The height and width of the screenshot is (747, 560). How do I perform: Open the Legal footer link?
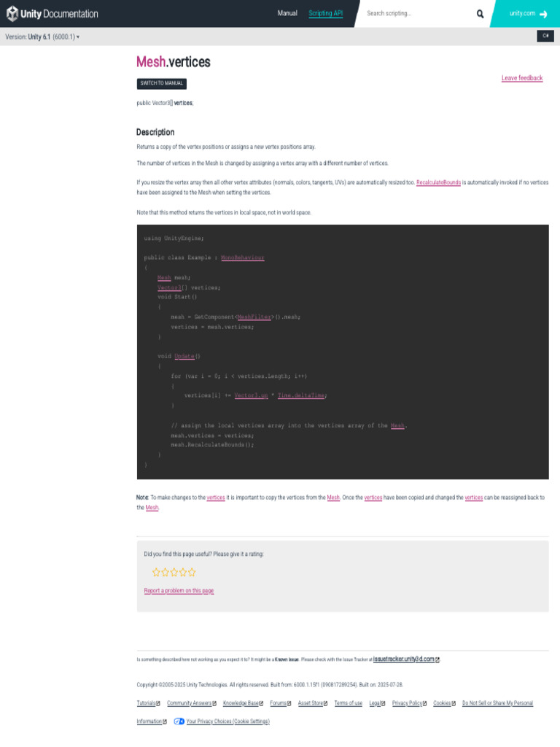377,704
